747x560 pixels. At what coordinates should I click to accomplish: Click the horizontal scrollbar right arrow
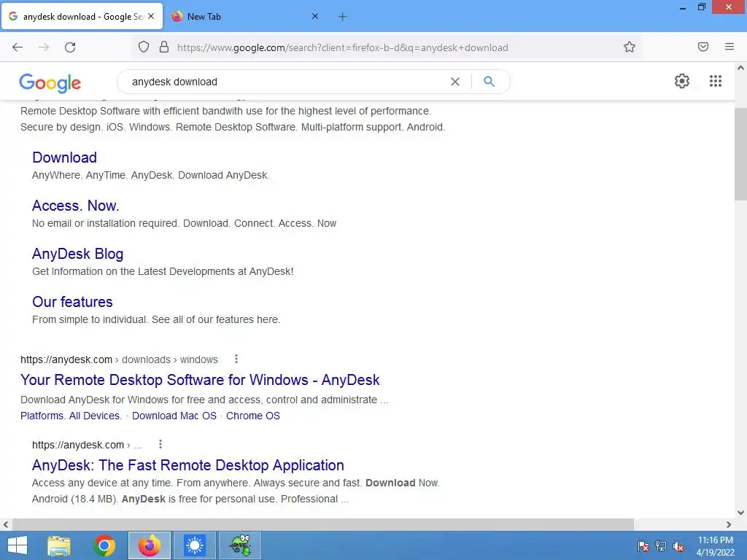(x=729, y=525)
